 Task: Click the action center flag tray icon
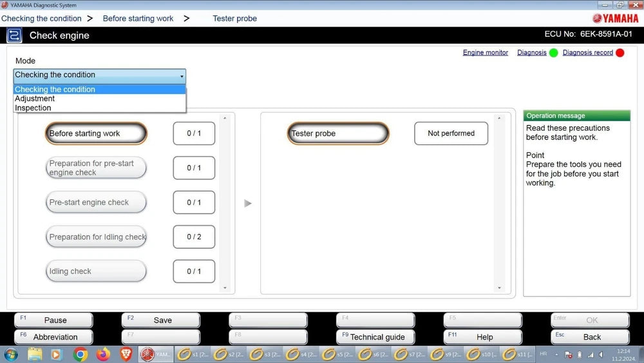[569, 355]
